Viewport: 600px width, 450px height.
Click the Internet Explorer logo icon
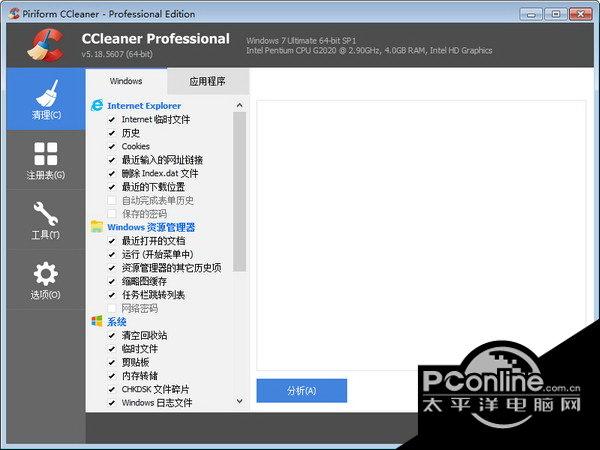[97, 105]
